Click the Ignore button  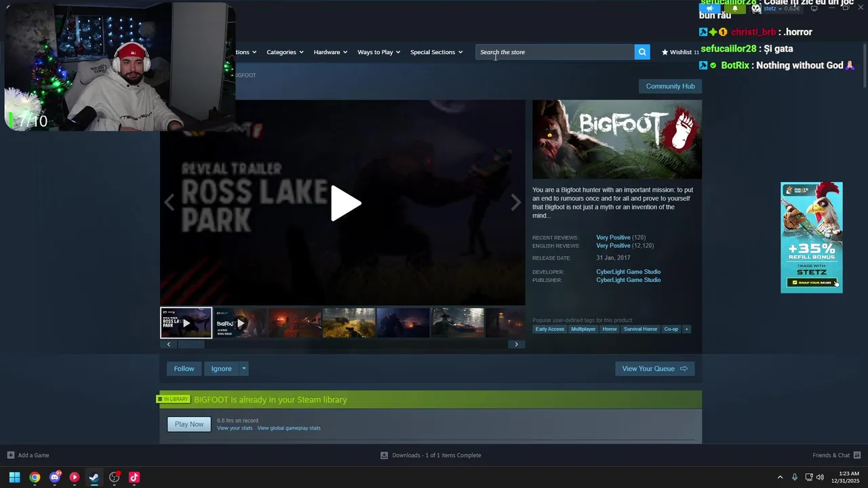(221, 369)
